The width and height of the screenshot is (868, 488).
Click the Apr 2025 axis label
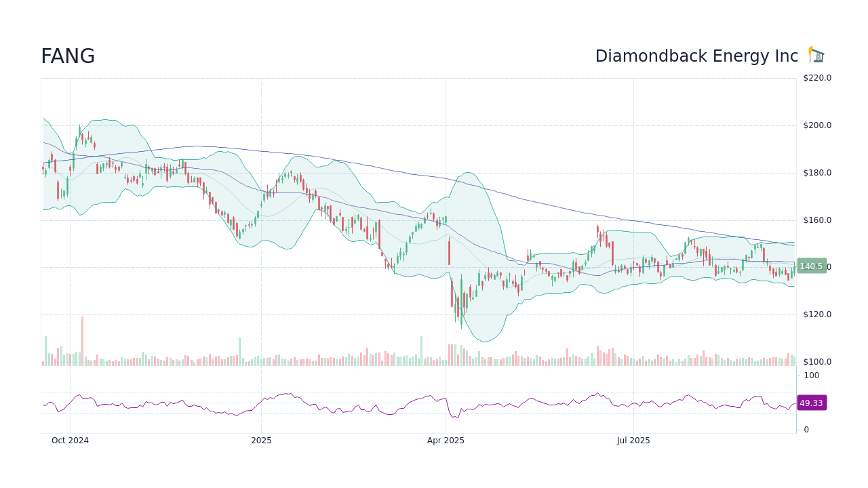[446, 441]
